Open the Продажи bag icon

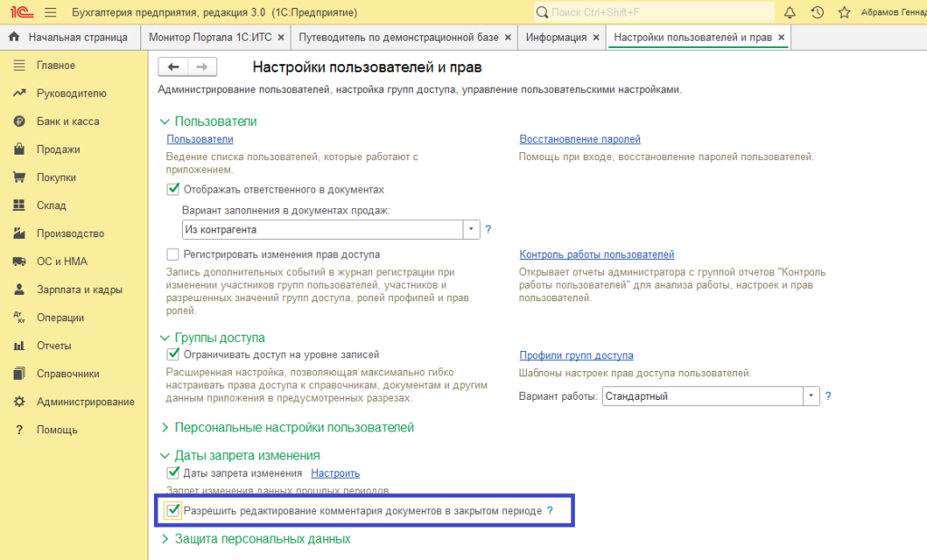[20, 149]
